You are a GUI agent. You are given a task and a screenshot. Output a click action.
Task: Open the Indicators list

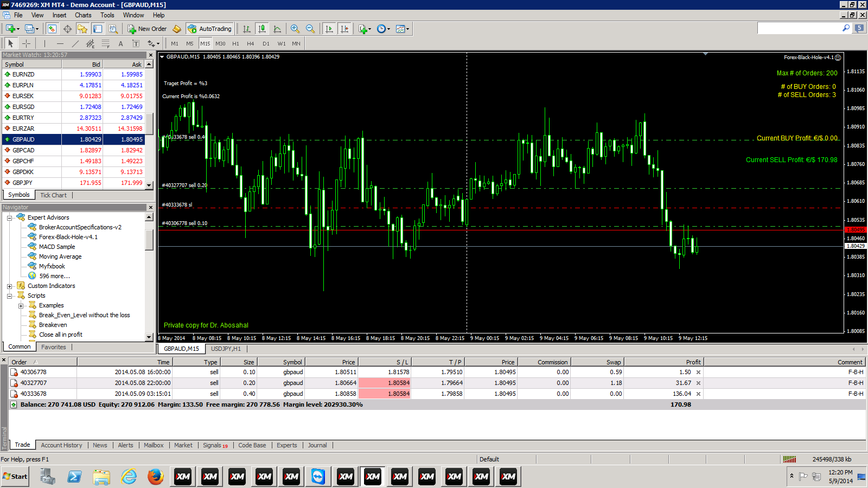tap(363, 29)
